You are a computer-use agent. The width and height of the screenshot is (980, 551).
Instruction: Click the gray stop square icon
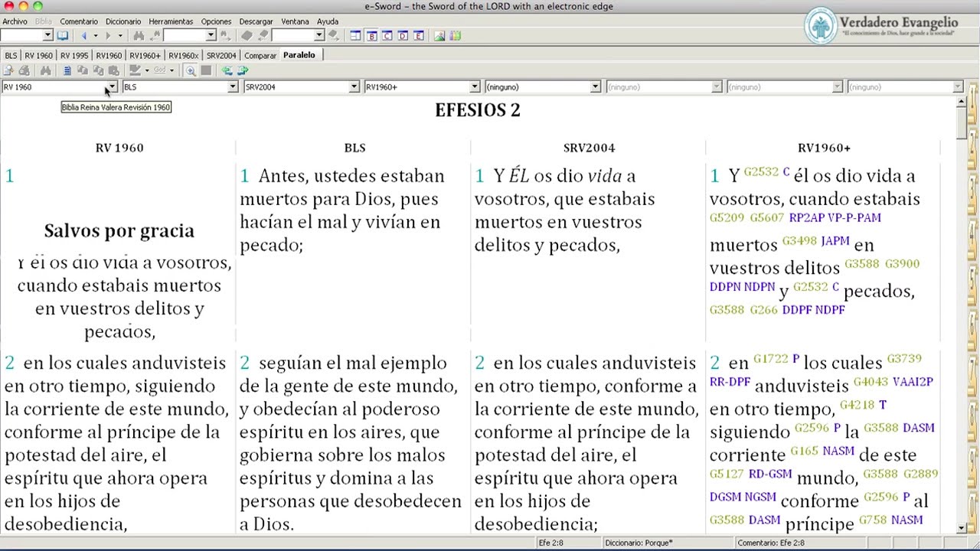[206, 70]
